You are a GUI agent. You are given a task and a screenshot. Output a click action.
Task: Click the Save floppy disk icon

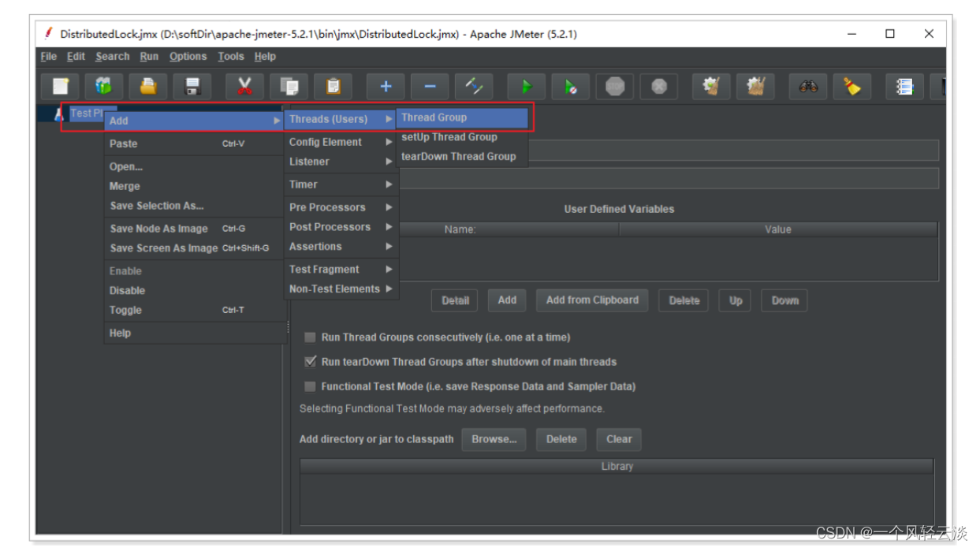(192, 86)
